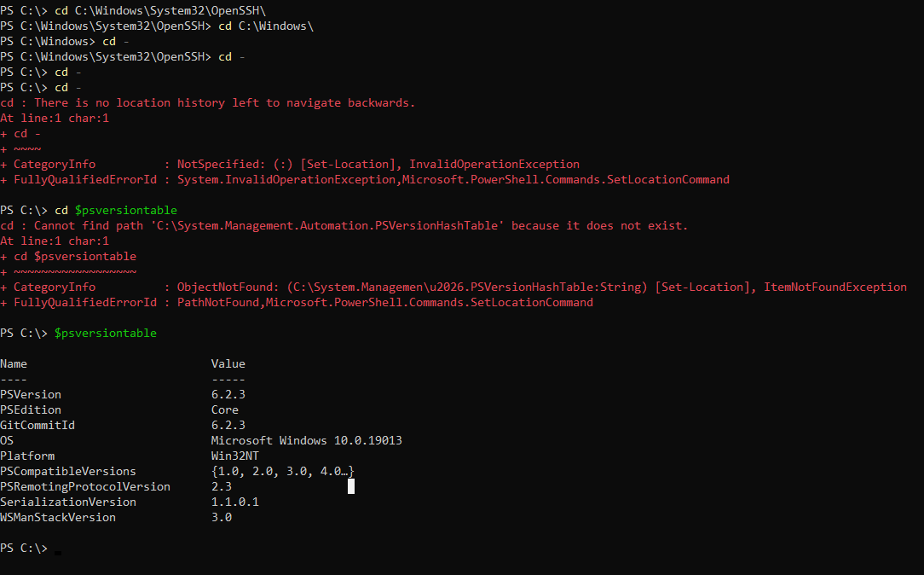
Task: Click the 'PSRemotingProtocolVersion' row name
Action: click(85, 486)
